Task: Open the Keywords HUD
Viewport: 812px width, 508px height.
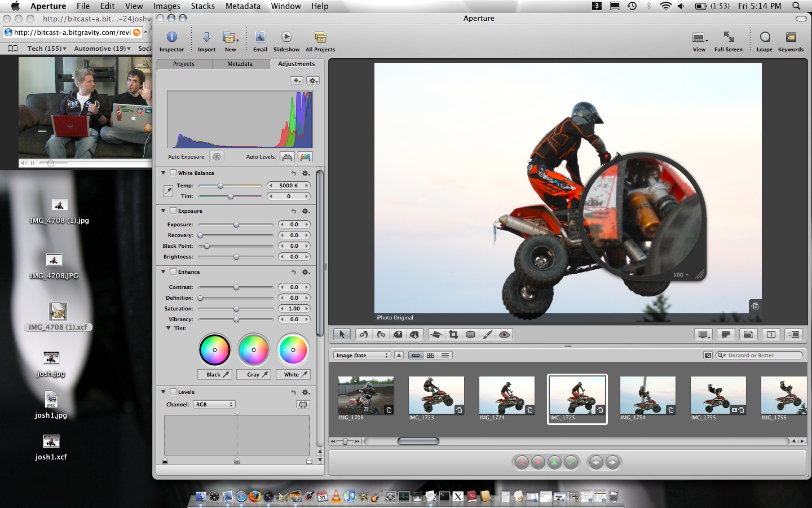Action: point(791,38)
